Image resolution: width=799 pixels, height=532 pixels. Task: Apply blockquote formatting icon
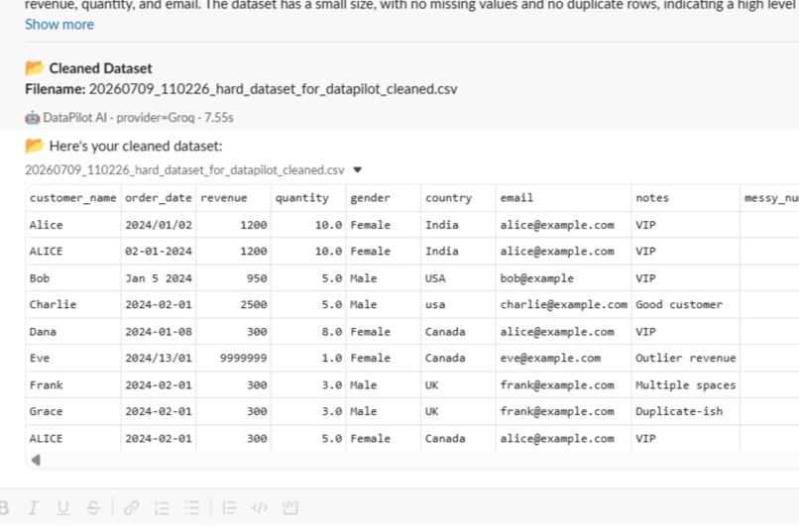coord(229,507)
